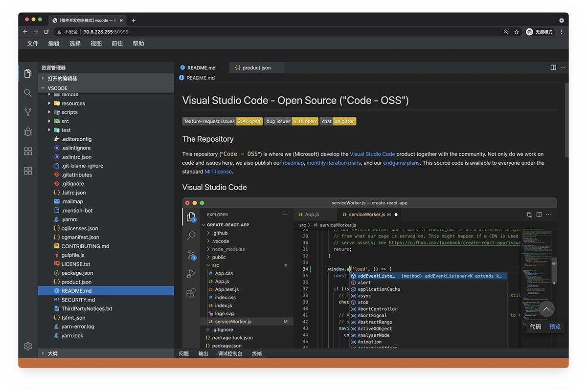Click the editor vertical scrollbar
This screenshot has width=587, height=392.
tap(566, 120)
